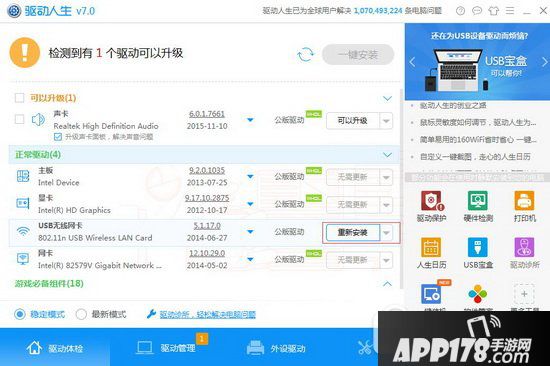Click the 一键安装 button
The width and height of the screenshot is (550, 366).
coord(358,55)
